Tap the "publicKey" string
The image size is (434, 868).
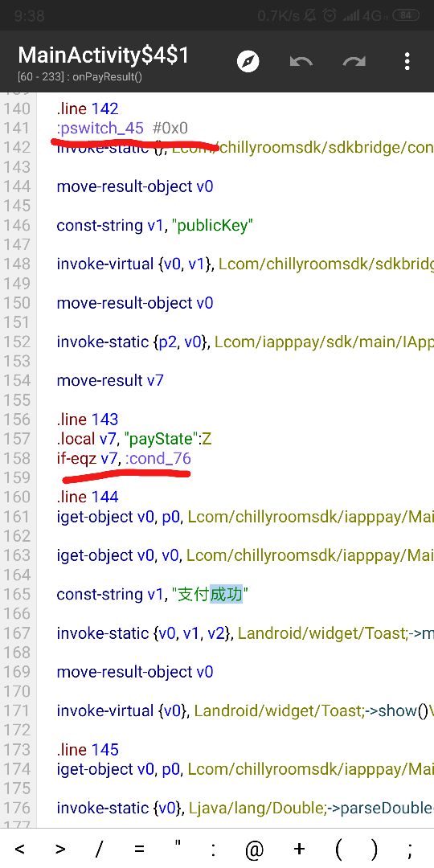pyautogui.click(x=212, y=225)
